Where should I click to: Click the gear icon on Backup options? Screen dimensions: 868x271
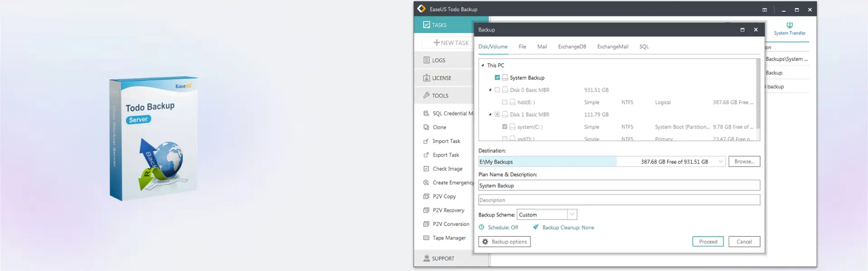click(x=485, y=242)
